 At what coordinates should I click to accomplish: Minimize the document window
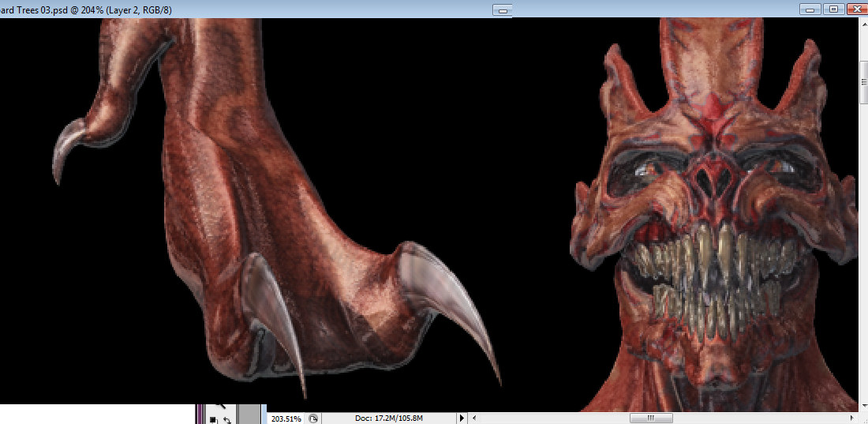pos(810,9)
